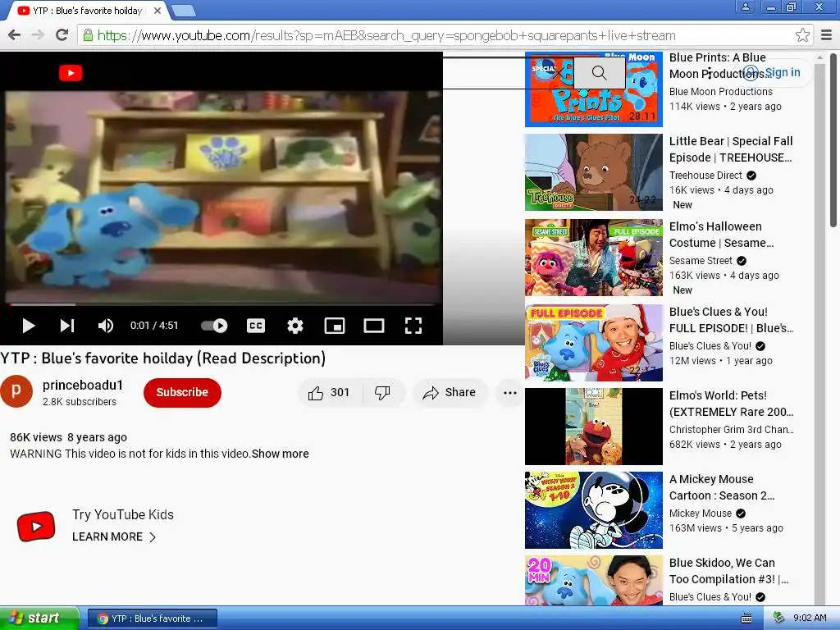Switch to theater mode
Image resolution: width=840 pixels, height=630 pixels.
[374, 326]
